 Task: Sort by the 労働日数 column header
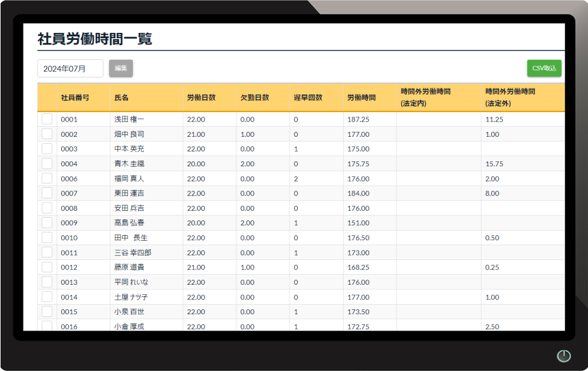coord(201,97)
